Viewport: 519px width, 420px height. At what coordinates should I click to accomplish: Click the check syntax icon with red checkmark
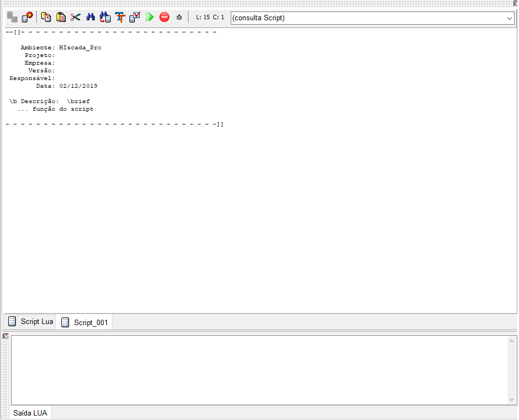[x=135, y=17]
